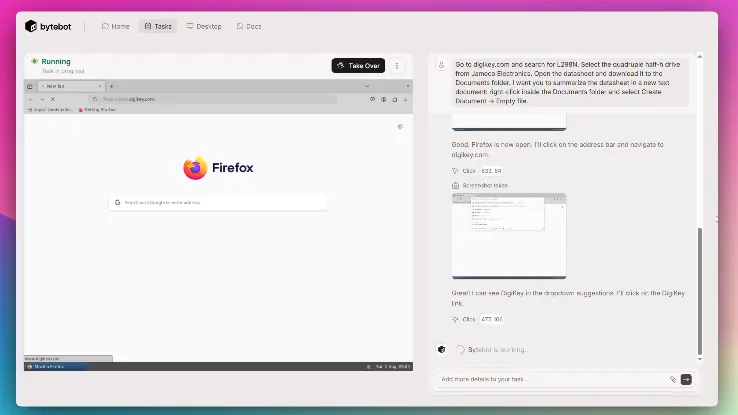Click the Mozilla Firefox taskbar item
Image resolution: width=738 pixels, height=415 pixels.
point(55,367)
